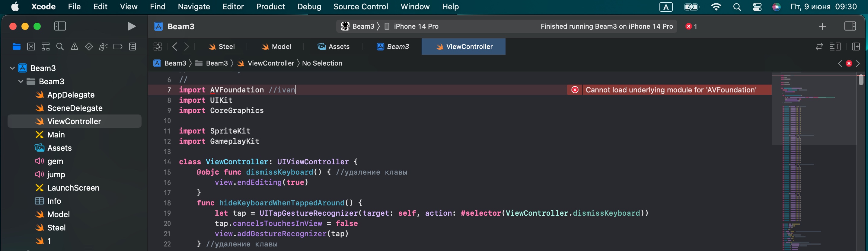868x251 pixels.
Task: Open macOS Control Center
Action: click(x=757, y=7)
